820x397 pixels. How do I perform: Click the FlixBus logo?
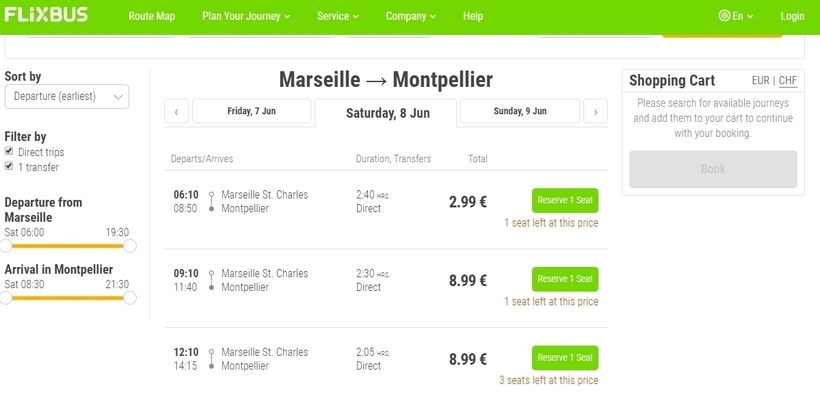coord(46,15)
